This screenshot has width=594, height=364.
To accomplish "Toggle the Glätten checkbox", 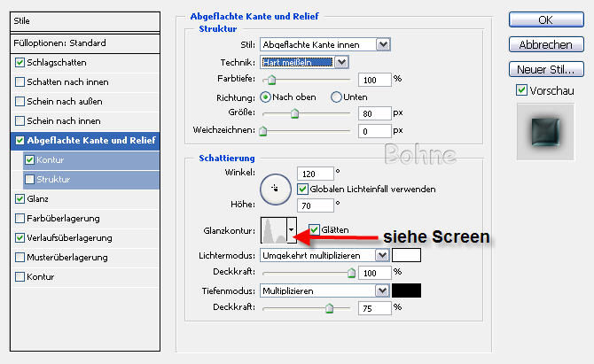I will tap(315, 230).
